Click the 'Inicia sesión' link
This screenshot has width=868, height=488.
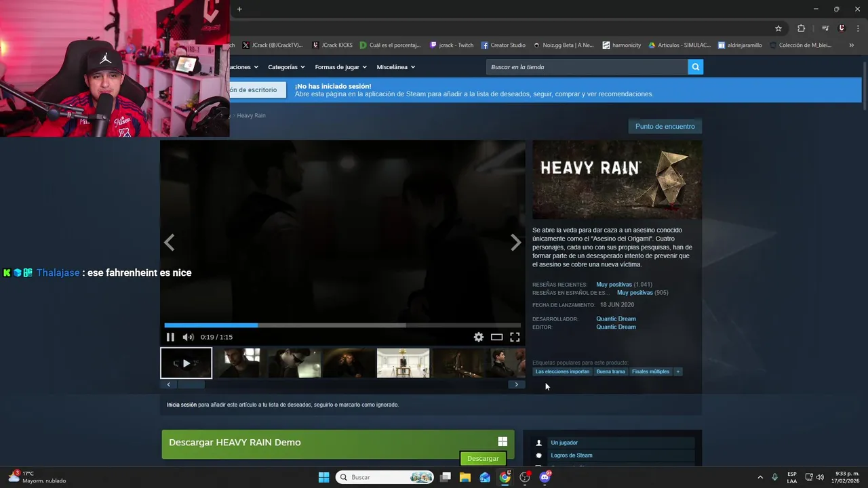(182, 405)
